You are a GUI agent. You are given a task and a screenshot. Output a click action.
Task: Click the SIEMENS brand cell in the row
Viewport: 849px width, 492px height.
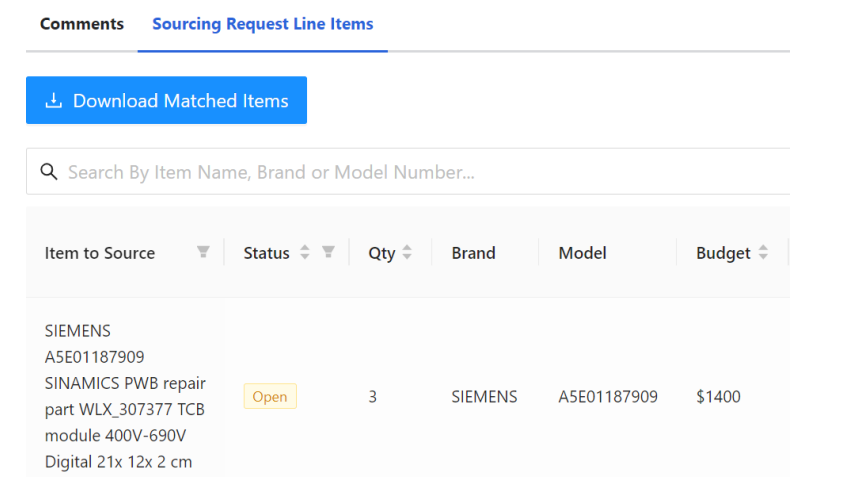tap(485, 396)
